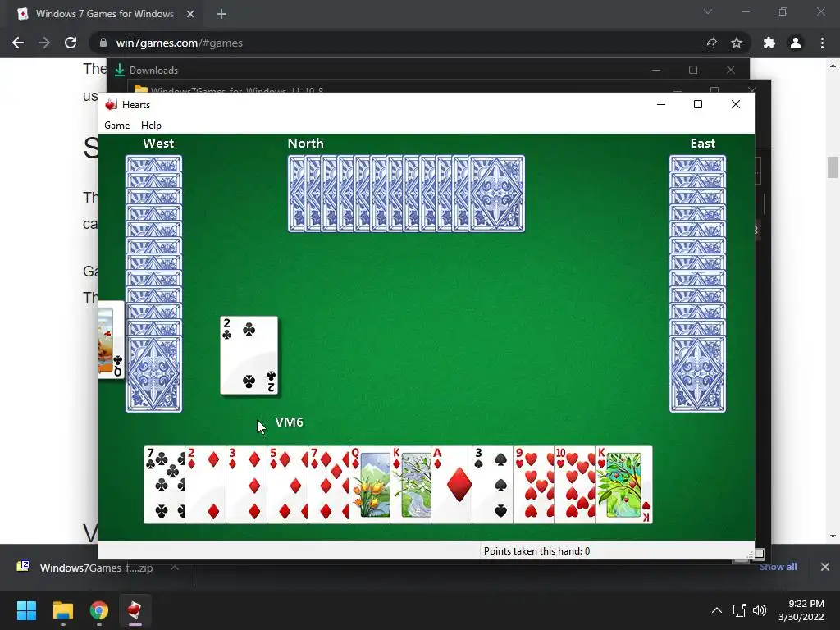Screen dimensions: 840x630
Task: Click the East player label
Action: (703, 143)
